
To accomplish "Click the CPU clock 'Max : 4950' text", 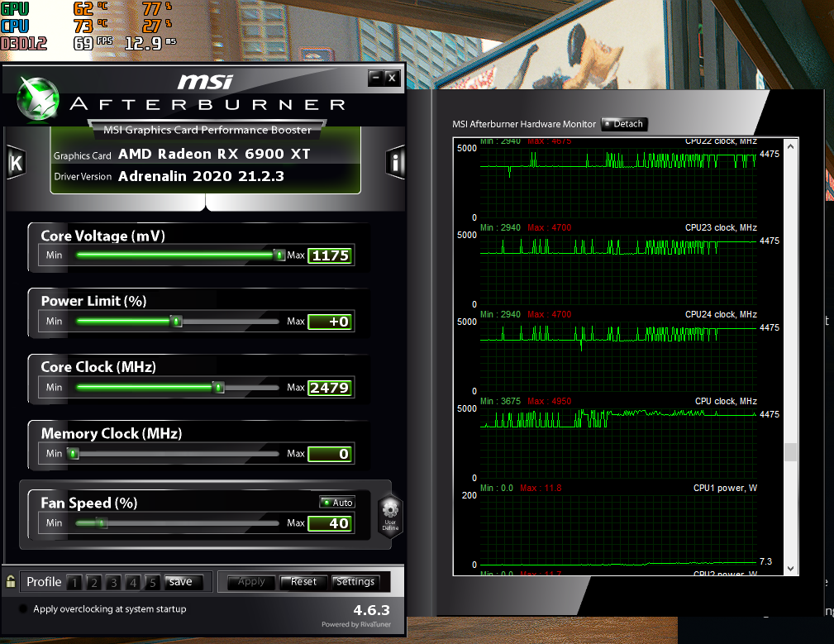I will click(550, 401).
